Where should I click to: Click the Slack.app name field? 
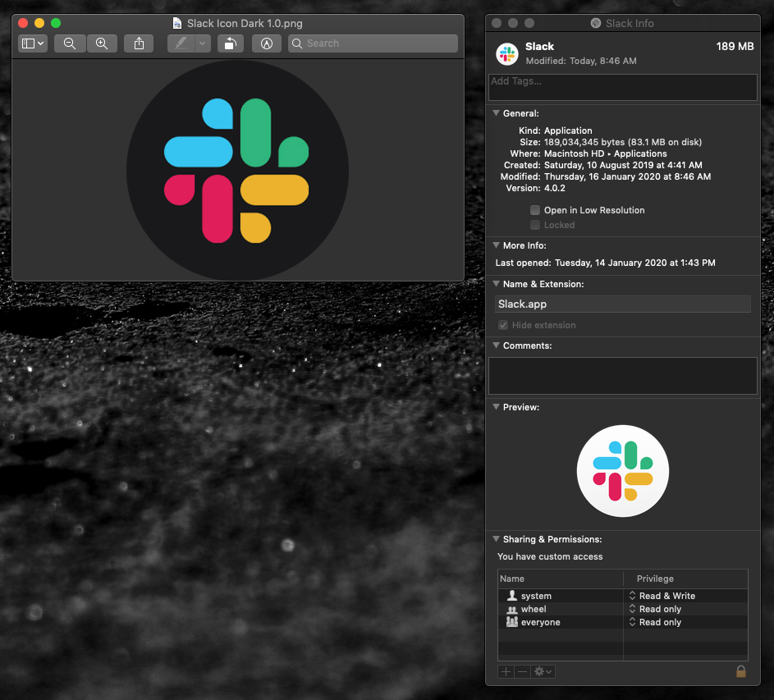click(x=622, y=304)
